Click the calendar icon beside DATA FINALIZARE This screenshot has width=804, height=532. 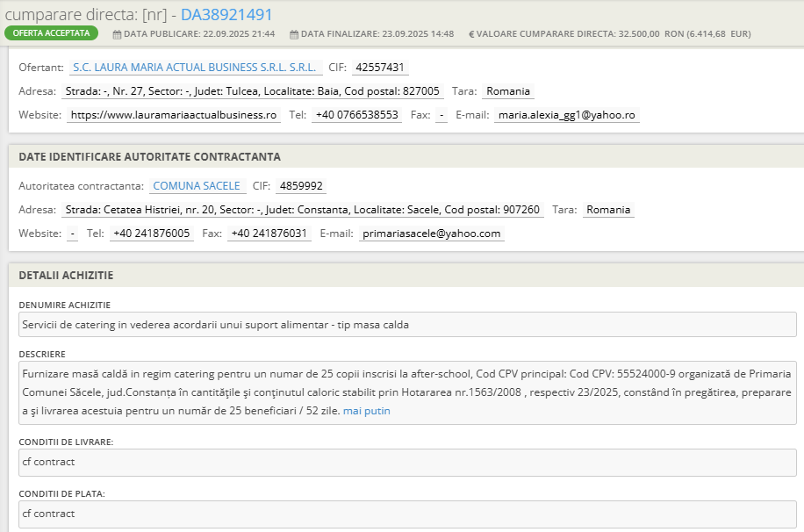(x=294, y=34)
